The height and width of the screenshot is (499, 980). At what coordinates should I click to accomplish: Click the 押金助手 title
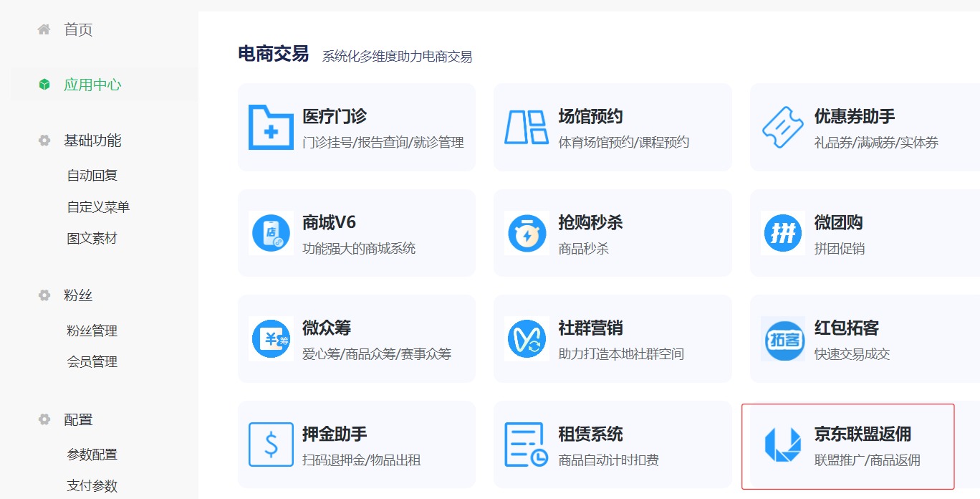tap(335, 434)
